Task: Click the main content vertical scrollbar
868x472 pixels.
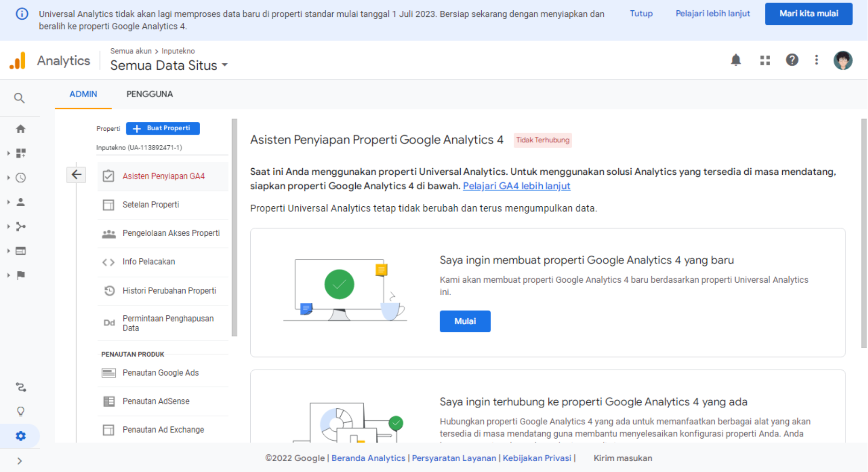Action: pos(864,233)
